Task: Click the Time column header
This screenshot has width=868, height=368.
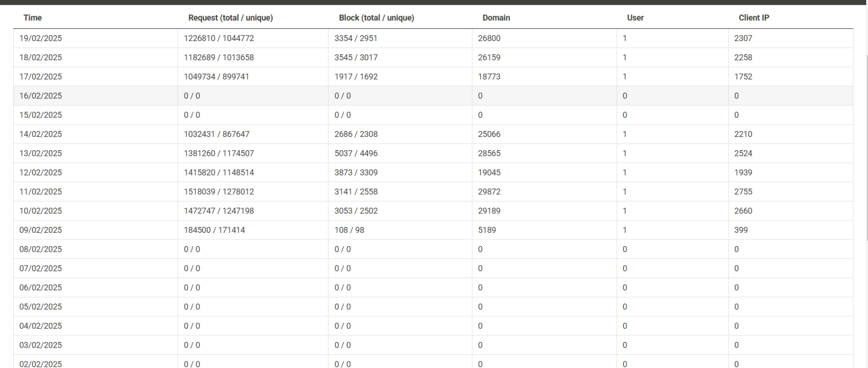Action: coord(33,18)
